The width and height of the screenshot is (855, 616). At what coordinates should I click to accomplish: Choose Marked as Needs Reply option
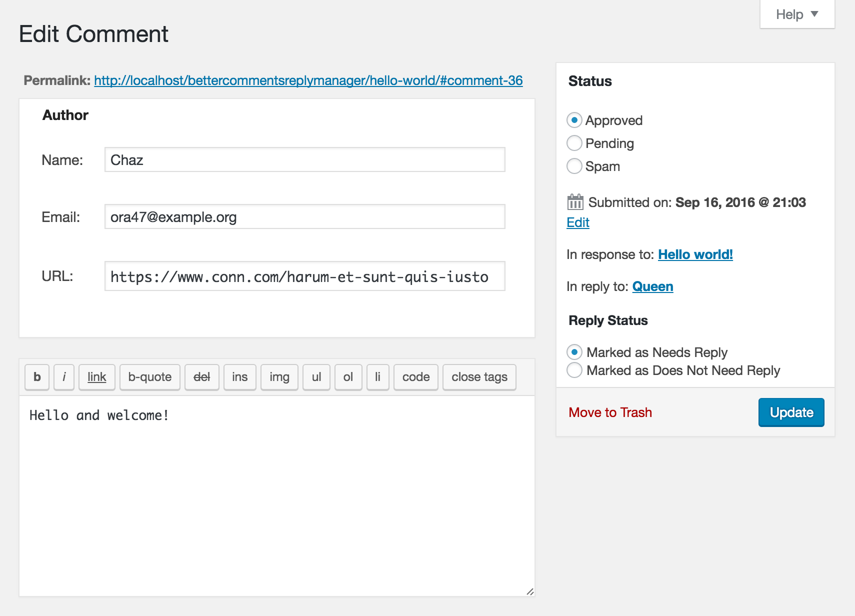click(x=574, y=352)
